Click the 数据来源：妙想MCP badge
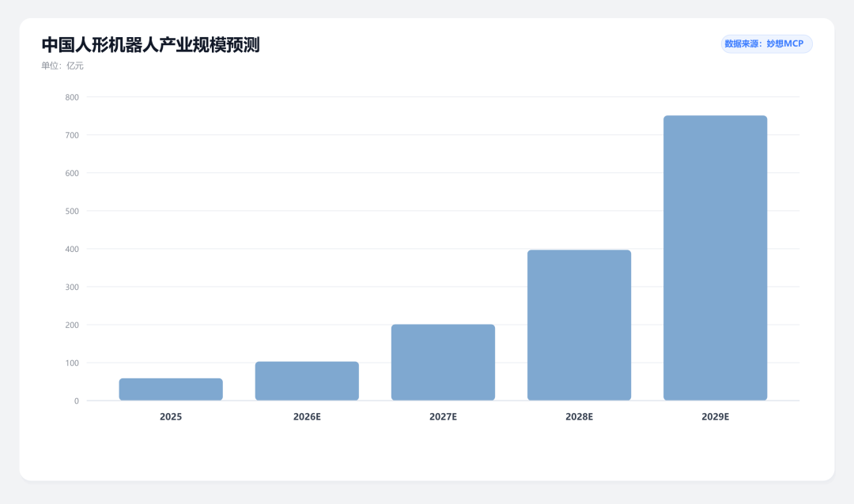The width and height of the screenshot is (854, 504). click(x=766, y=43)
